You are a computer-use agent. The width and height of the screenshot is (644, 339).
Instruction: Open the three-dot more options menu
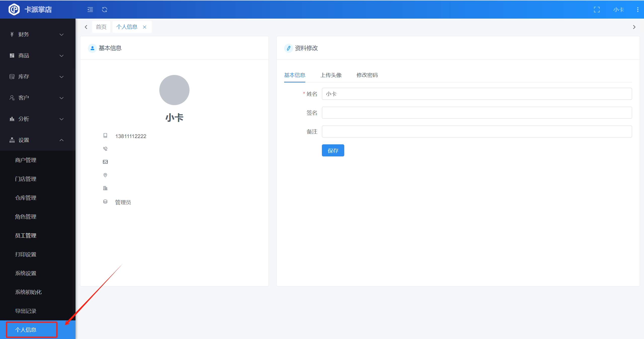pos(637,10)
